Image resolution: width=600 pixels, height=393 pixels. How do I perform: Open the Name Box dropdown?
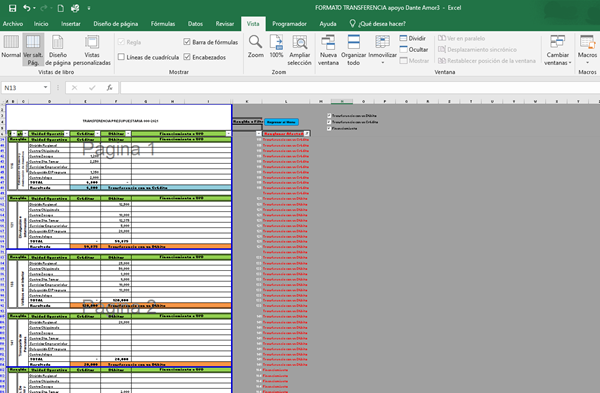pos(46,88)
